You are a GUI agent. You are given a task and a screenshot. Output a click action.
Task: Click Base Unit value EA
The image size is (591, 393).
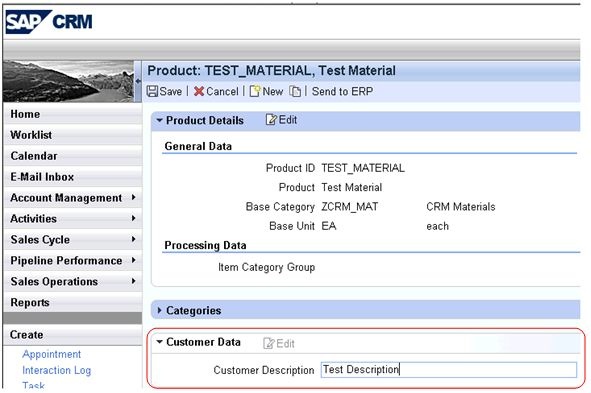[329, 226]
